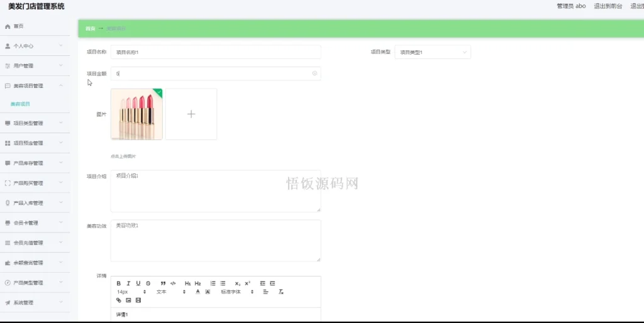Expand the 项目类型管理 menu chevron
The image size is (644, 323).
click(61, 123)
